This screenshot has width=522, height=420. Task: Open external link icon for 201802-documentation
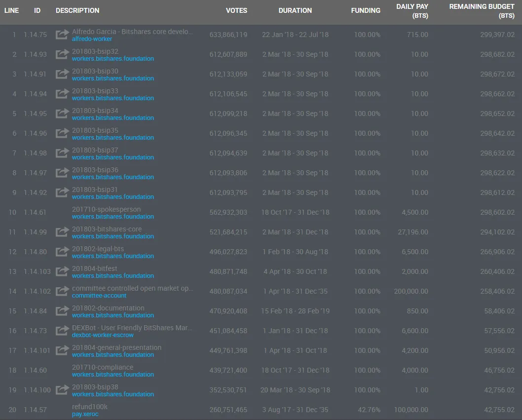pyautogui.click(x=62, y=311)
